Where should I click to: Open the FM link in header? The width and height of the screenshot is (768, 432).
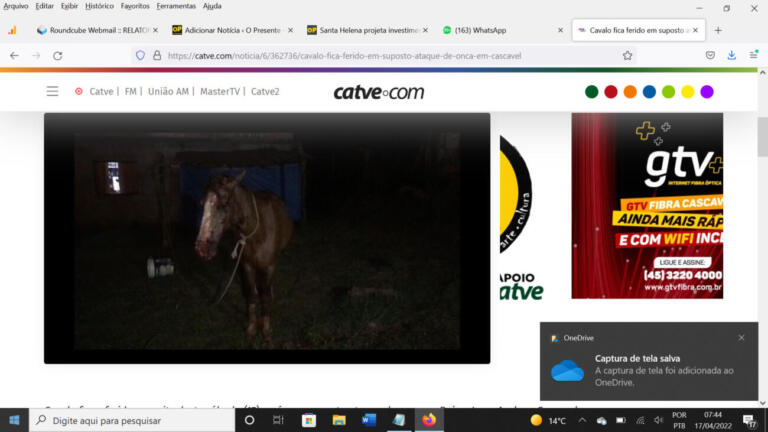click(x=130, y=92)
